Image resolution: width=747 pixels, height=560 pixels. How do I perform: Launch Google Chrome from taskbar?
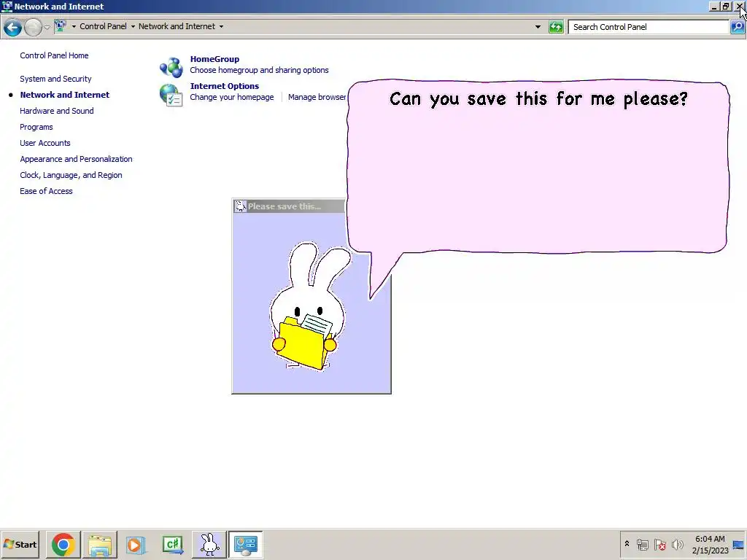click(63, 544)
